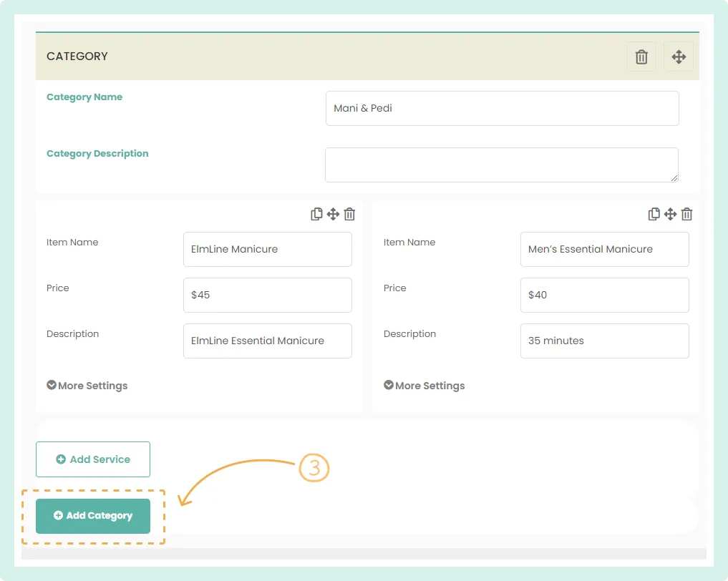Delete the Men's Essential Manicure item
The width and height of the screenshot is (728, 581).
(686, 214)
